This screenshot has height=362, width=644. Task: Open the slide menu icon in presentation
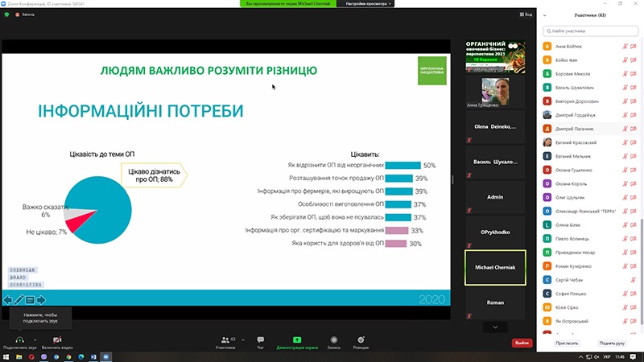coord(30,300)
